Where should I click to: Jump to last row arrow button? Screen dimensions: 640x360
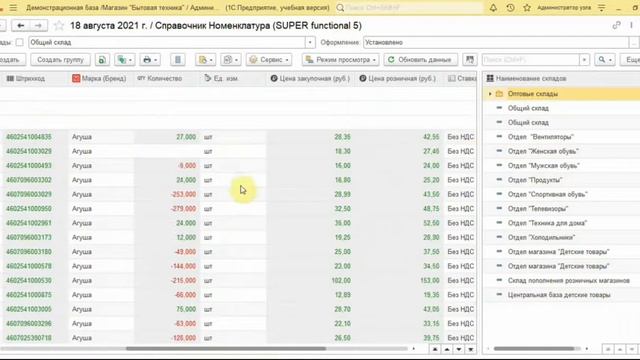pos(471,349)
